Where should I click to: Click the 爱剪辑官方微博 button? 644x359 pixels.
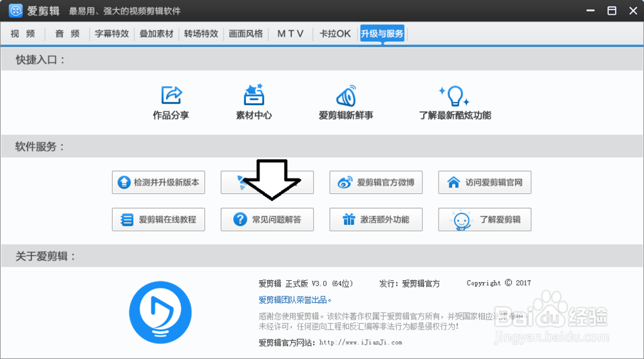(376, 182)
